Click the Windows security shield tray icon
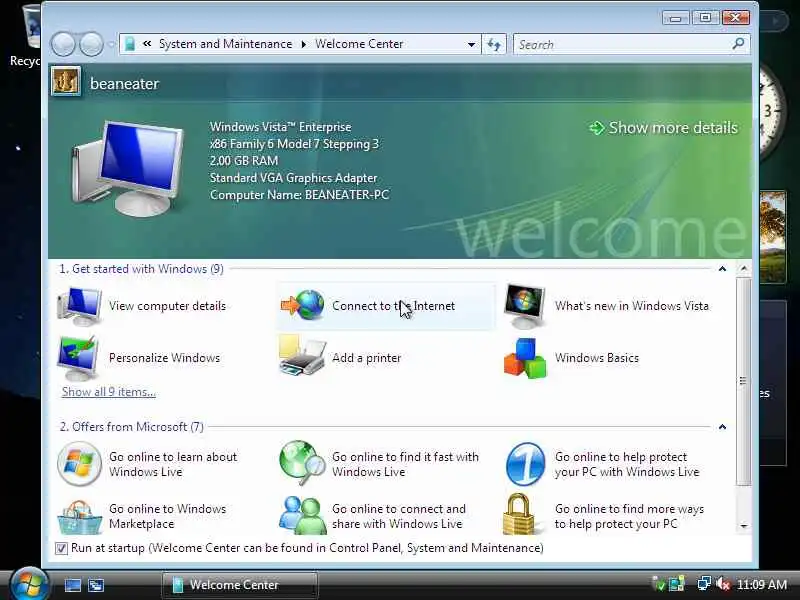 tap(659, 584)
